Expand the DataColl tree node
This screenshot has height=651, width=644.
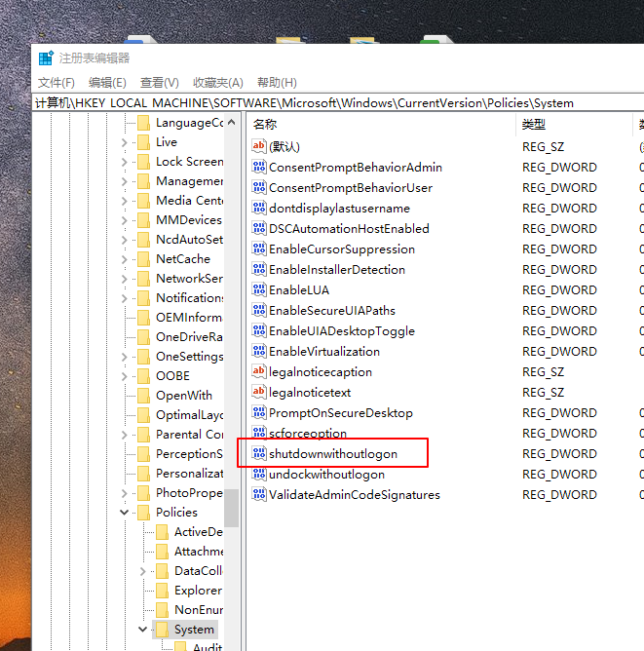click(143, 571)
